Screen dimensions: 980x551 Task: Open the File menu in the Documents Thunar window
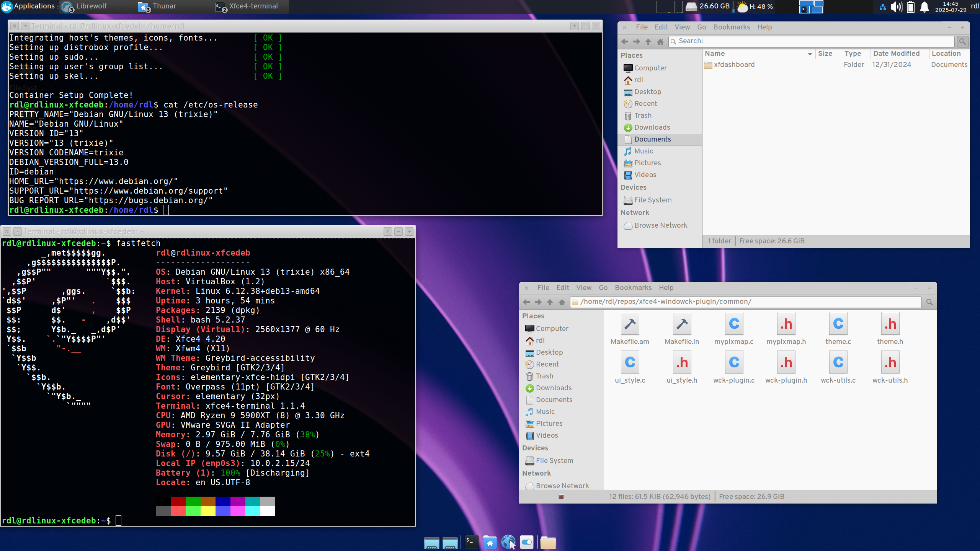642,27
